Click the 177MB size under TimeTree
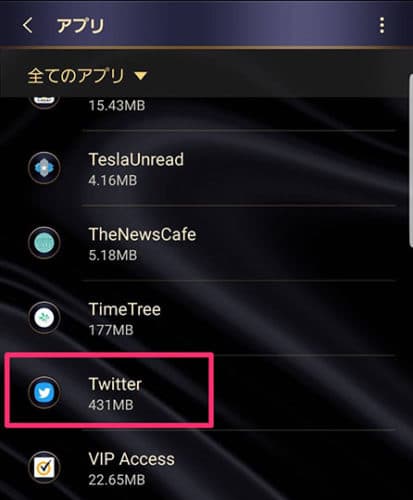 tap(111, 330)
